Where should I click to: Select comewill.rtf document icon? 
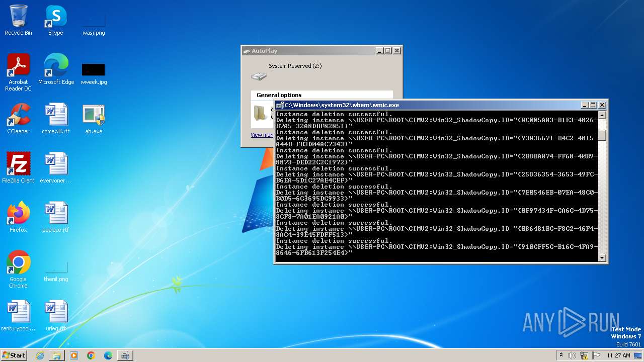(56, 119)
